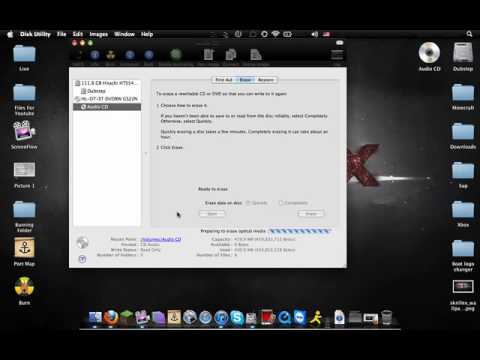Click the Erase button
The image size is (480, 360).
click(x=311, y=214)
